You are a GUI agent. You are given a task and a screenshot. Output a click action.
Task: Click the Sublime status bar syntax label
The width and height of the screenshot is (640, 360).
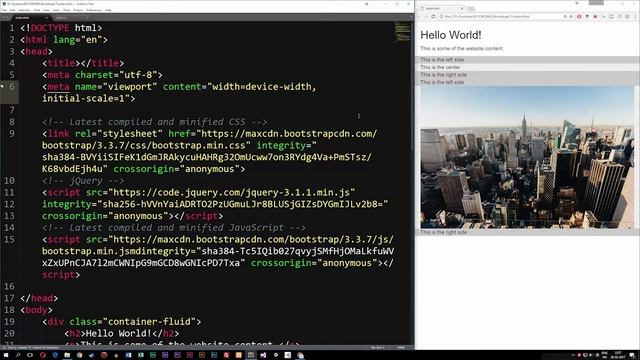pos(401,348)
